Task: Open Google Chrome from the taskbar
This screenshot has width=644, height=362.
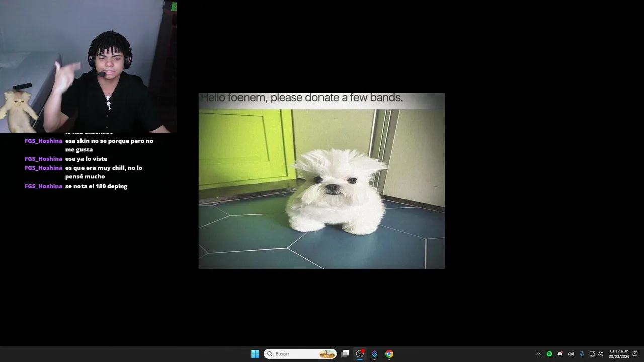Action: pyautogui.click(x=389, y=354)
